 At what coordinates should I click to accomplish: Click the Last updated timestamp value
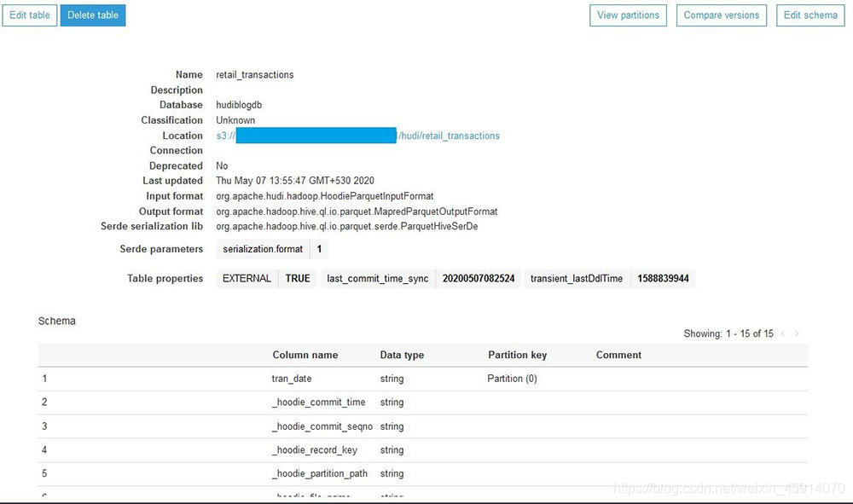point(295,181)
